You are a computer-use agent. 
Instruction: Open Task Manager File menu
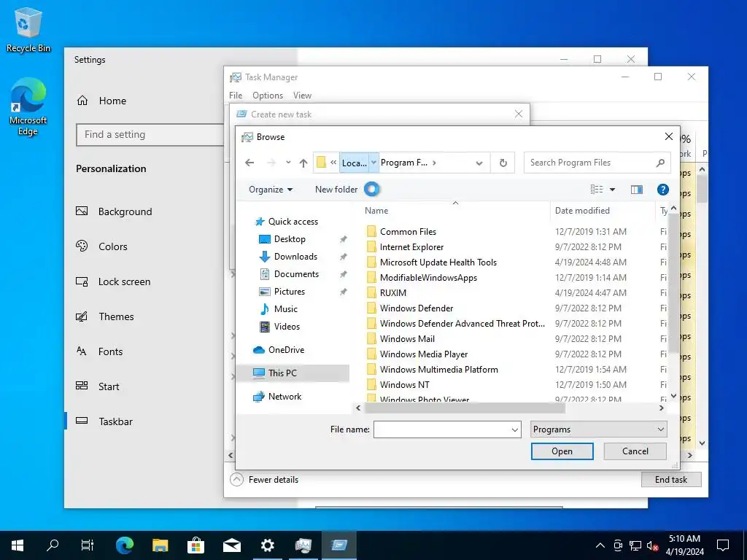tap(236, 96)
